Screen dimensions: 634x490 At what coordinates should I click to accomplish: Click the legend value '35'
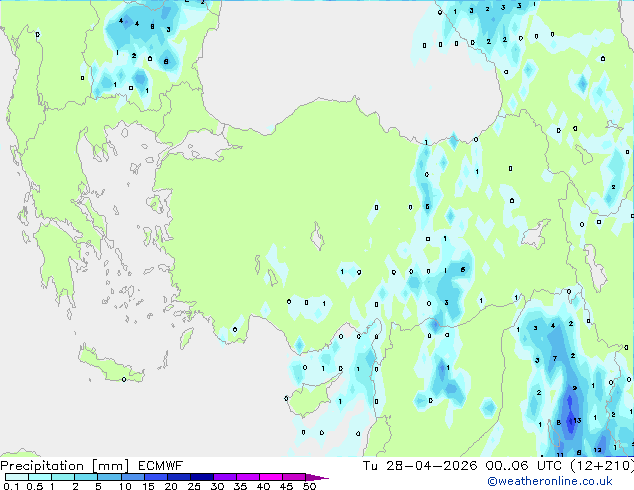pos(240,486)
